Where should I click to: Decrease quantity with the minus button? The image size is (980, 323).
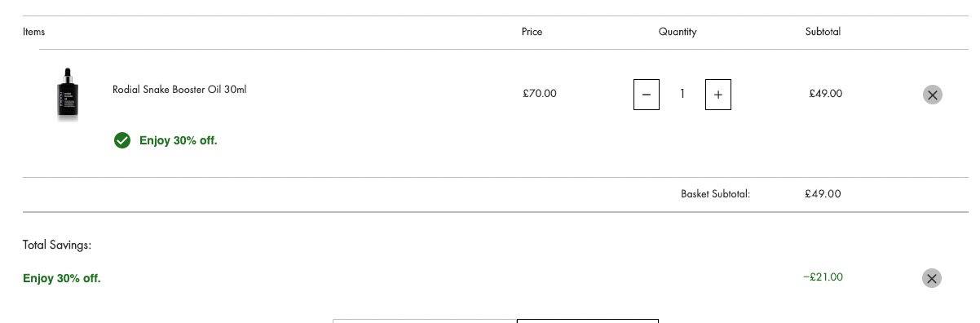tap(647, 95)
